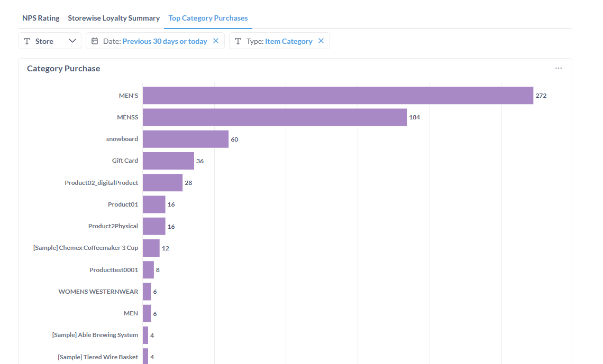Open the NPS Rating tab
Image resolution: width=603 pixels, height=364 pixels.
click(x=41, y=18)
